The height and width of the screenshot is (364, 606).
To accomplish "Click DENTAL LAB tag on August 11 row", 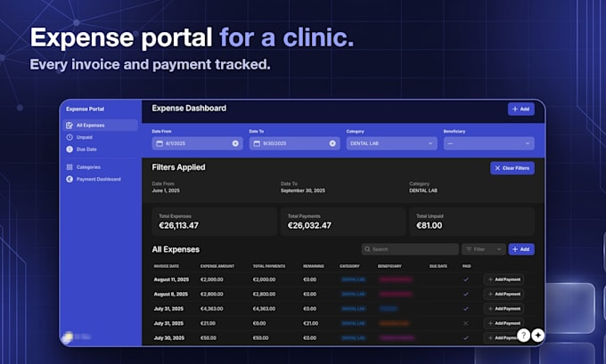I will tap(353, 279).
